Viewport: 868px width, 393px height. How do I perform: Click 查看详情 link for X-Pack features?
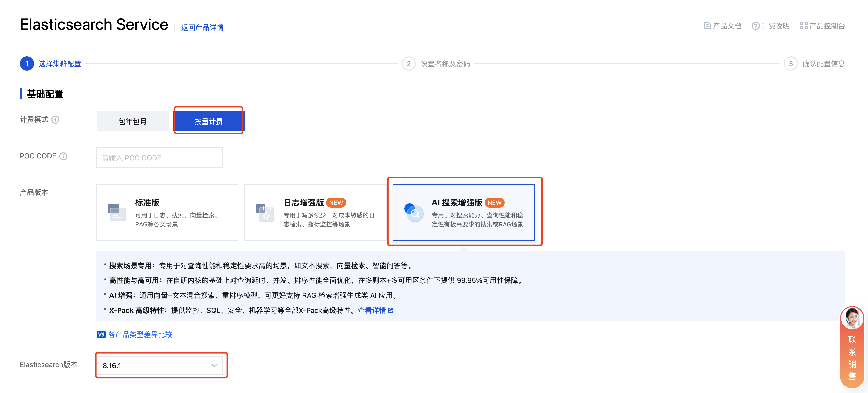(372, 310)
